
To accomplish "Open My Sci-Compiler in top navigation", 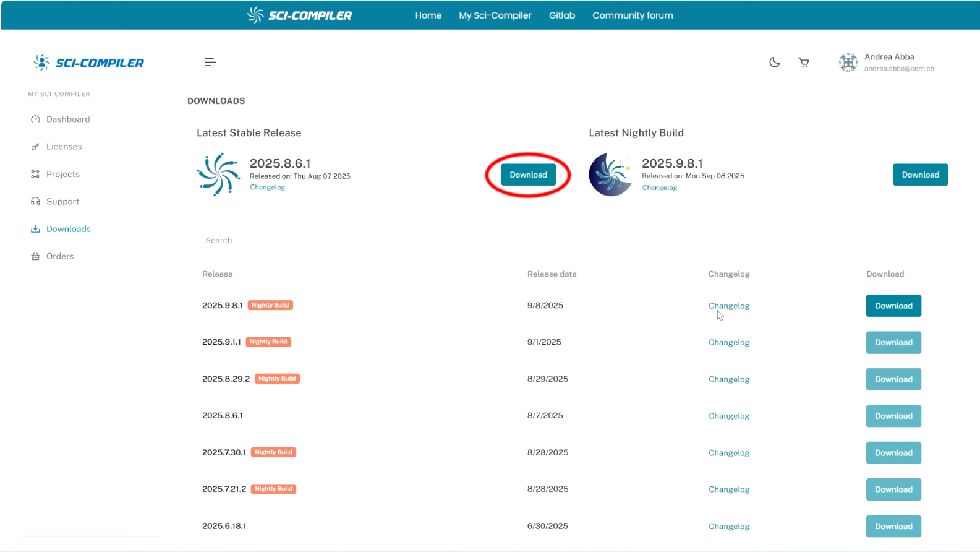I will point(495,15).
